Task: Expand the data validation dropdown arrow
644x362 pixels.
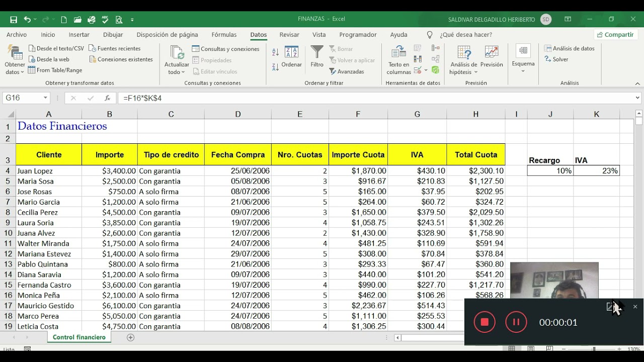Action: (426, 70)
